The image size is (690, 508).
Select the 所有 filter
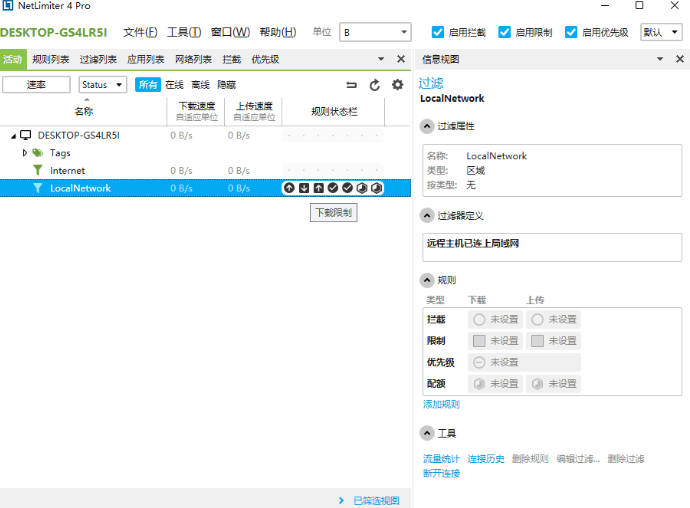point(148,85)
